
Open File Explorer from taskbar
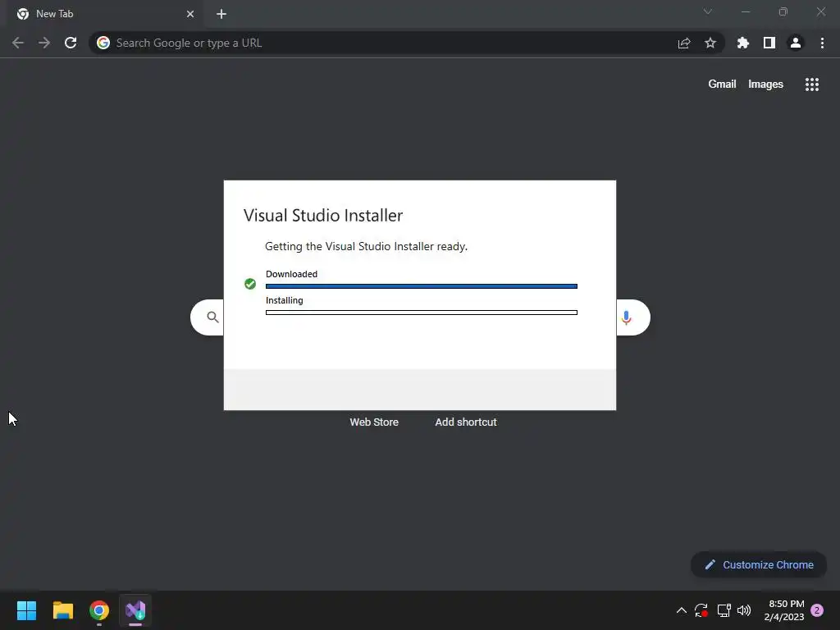62,610
